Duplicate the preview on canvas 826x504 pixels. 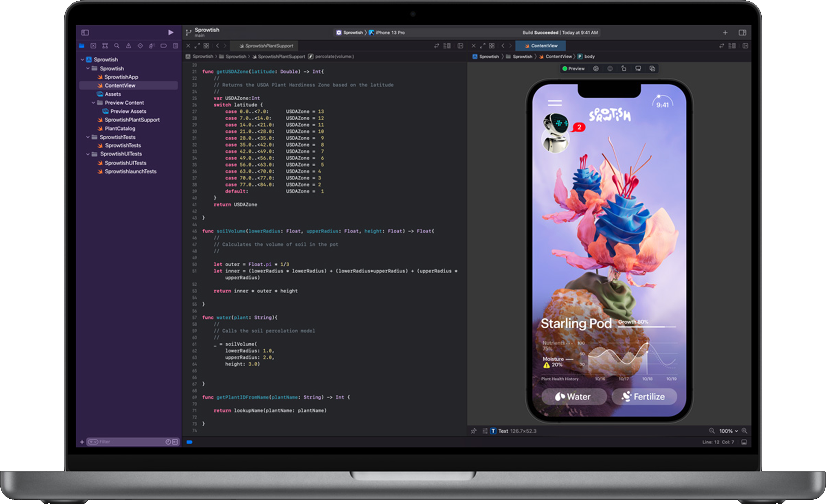(x=652, y=69)
